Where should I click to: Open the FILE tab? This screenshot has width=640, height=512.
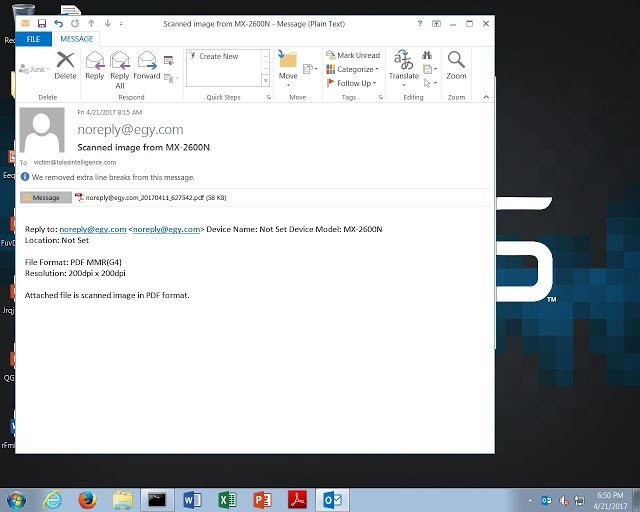click(33, 38)
